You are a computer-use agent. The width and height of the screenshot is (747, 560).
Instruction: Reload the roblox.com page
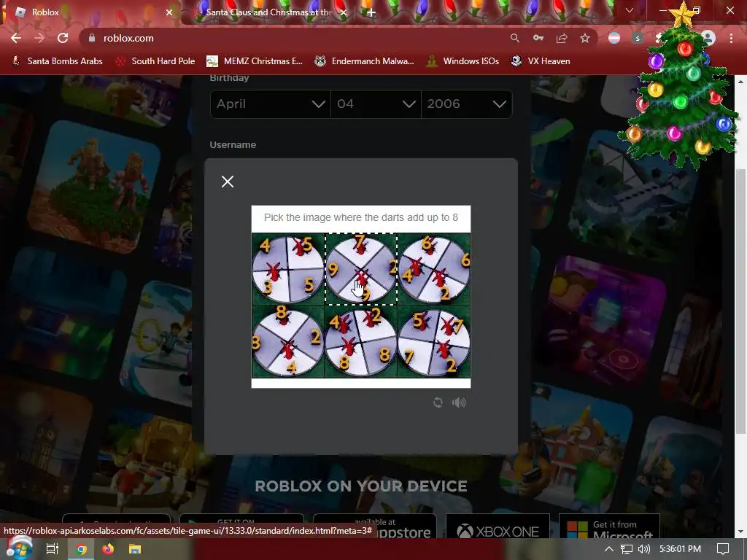(x=63, y=38)
